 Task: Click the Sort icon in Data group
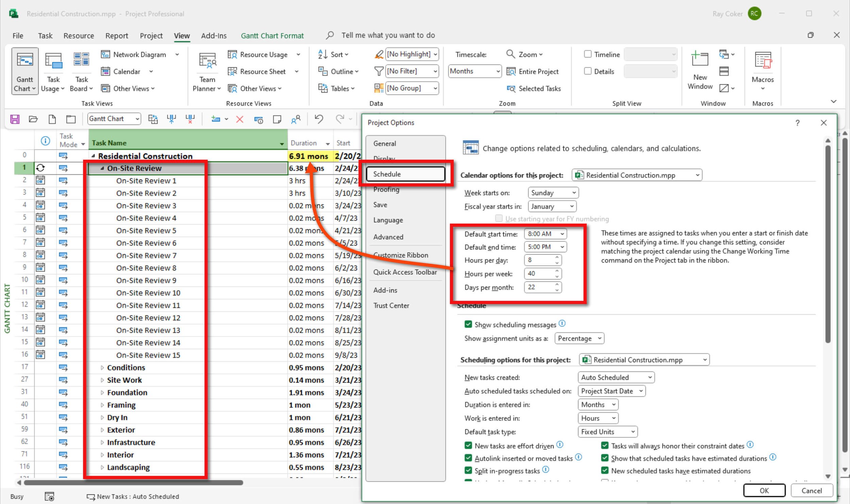click(323, 54)
